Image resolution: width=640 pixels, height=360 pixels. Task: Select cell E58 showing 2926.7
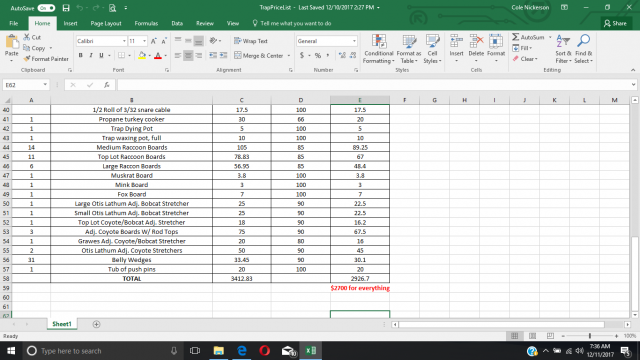tap(360, 278)
